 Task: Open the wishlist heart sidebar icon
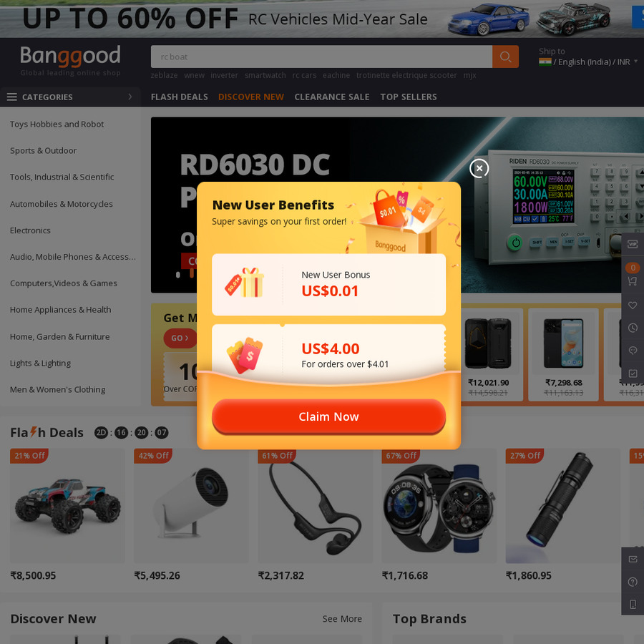point(633,305)
